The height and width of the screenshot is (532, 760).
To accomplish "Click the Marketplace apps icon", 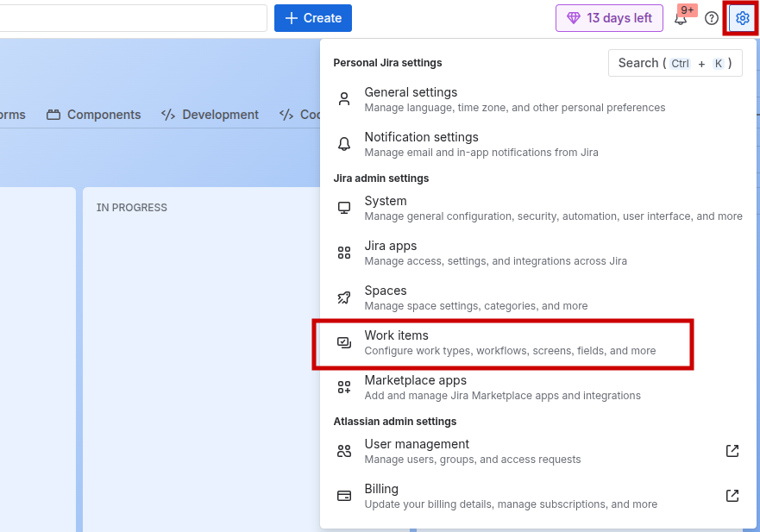I will 344,387.
